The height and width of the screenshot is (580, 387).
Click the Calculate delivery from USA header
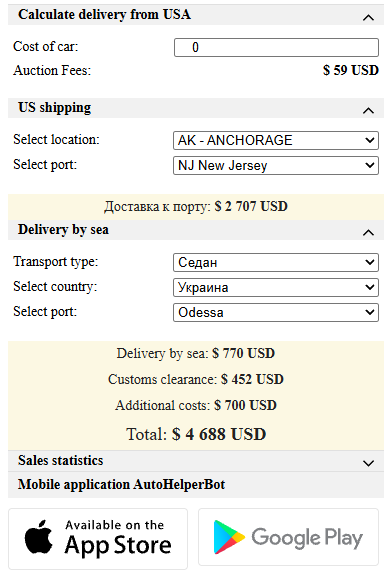coord(196,15)
